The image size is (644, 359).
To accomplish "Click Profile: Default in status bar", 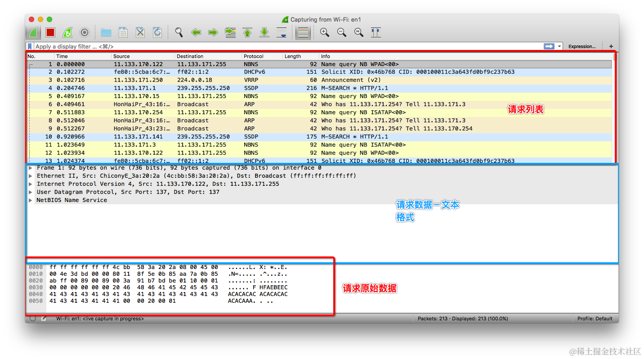I will coord(595,319).
